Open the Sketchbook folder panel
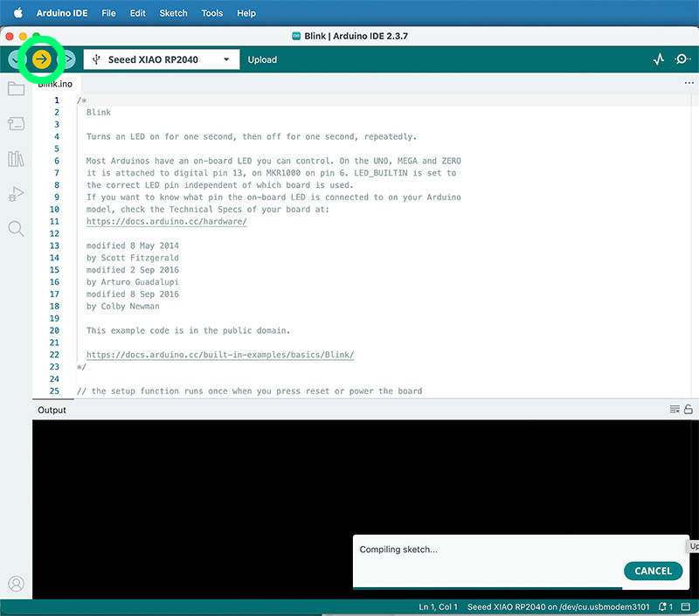Image resolution: width=699 pixels, height=616 pixels. (16, 89)
